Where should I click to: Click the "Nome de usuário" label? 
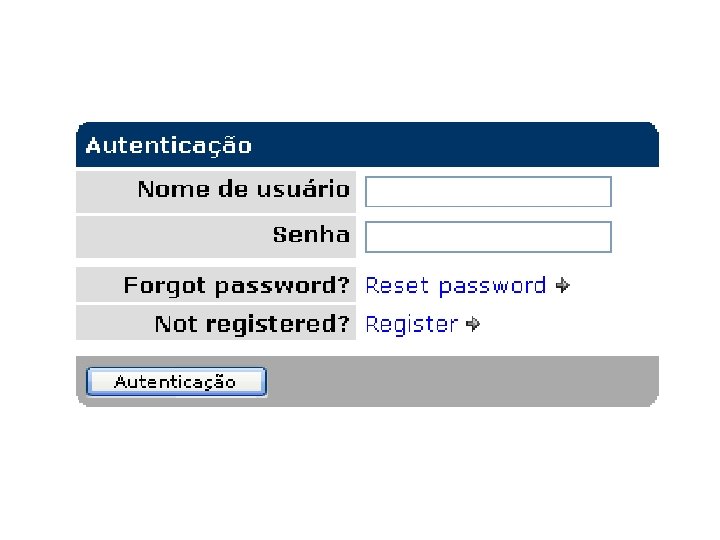pos(243,189)
